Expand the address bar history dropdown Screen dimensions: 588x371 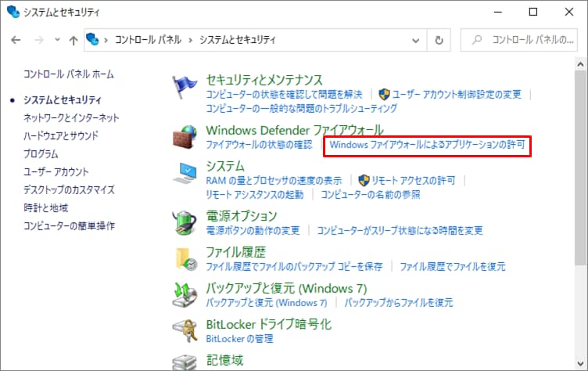tap(415, 40)
